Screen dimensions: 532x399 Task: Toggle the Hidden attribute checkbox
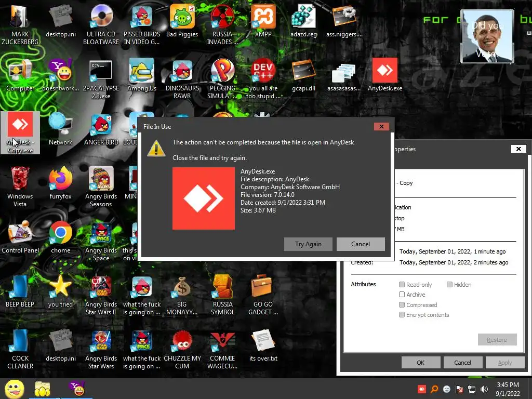click(449, 284)
